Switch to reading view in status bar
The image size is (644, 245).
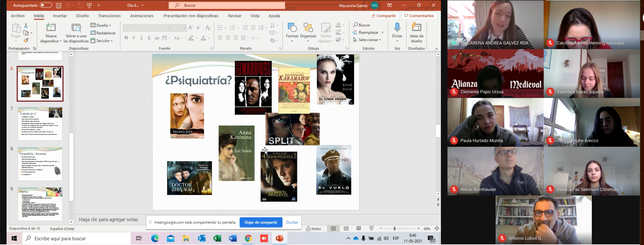click(359, 229)
